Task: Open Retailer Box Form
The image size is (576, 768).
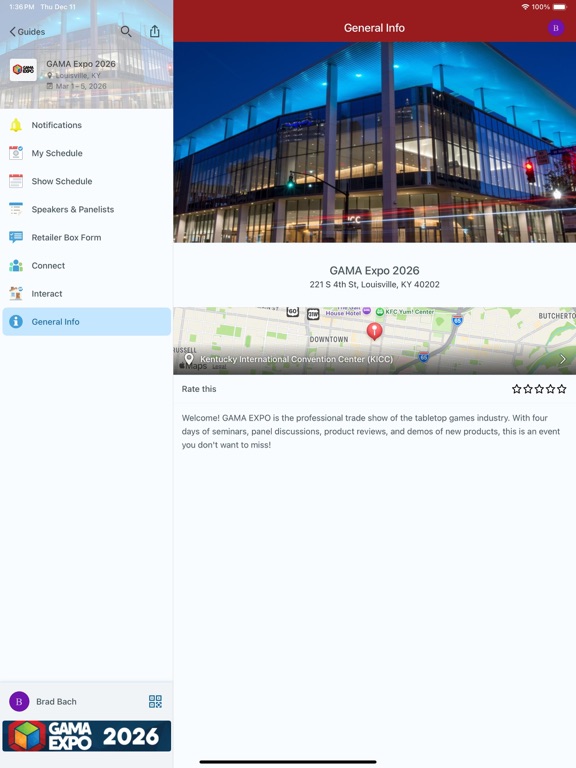Action: click(87, 238)
